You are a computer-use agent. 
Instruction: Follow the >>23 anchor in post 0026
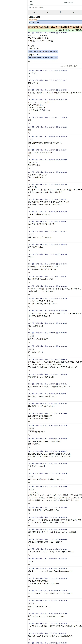(31, 349)
